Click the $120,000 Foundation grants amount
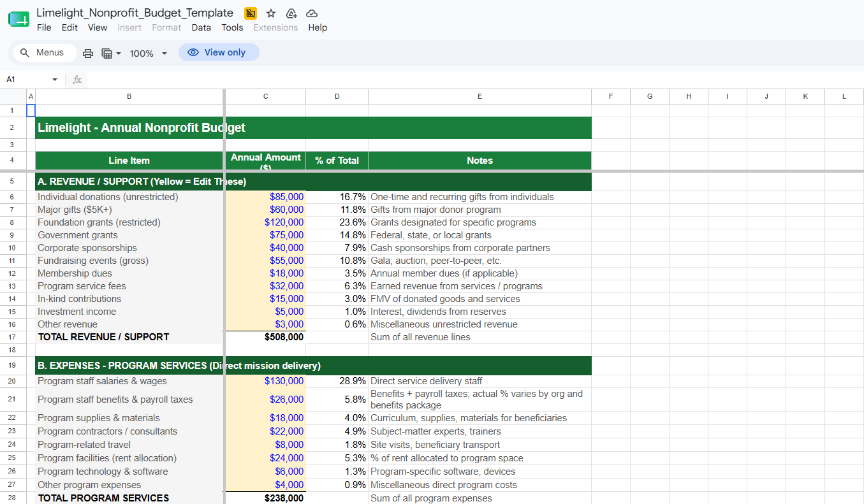This screenshot has height=504, width=864. pyautogui.click(x=266, y=222)
